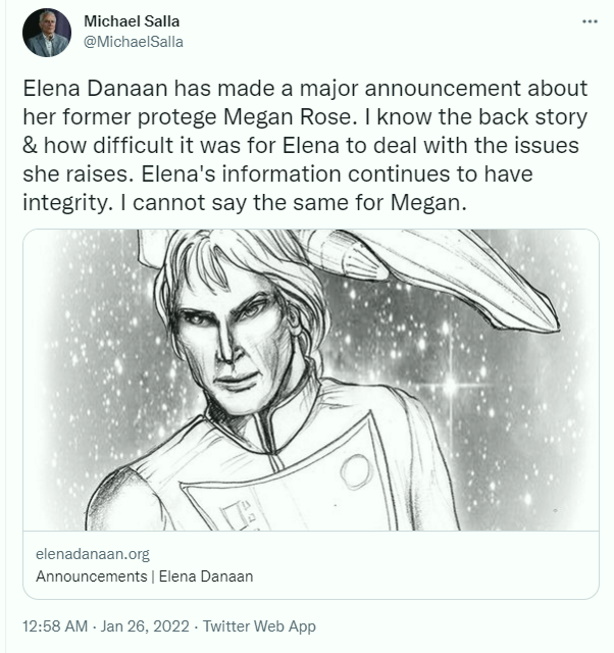Click the Jan 26, 2022 date
This screenshot has width=614, height=653.
[147, 627]
